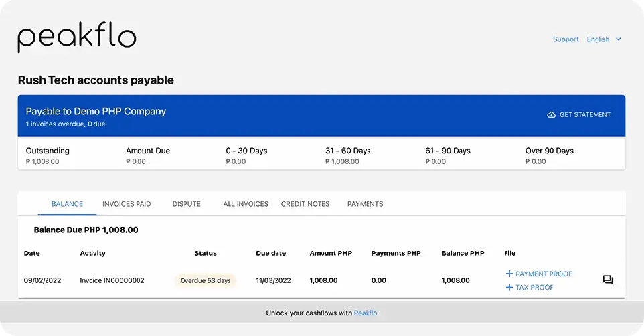The height and width of the screenshot is (336, 644).
Task: Click the Balance Due PHP 1,008.00 heading
Action: (x=86, y=230)
